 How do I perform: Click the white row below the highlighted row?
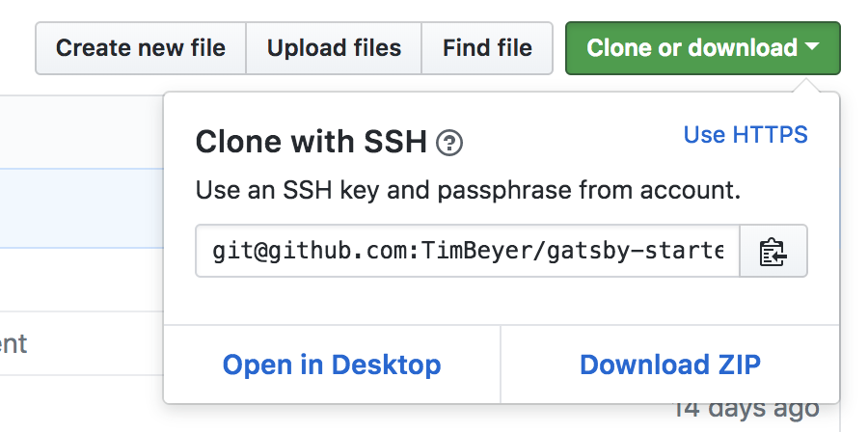pos(82,280)
